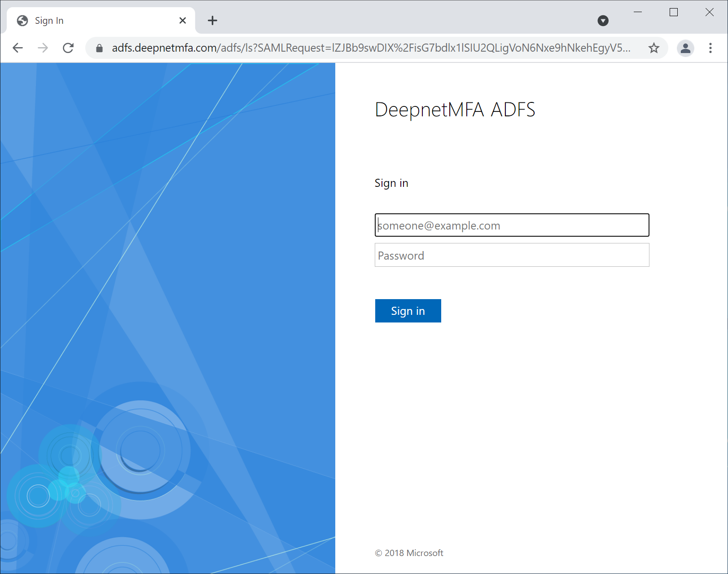Click the DeepnetMFA ADFS heading

coord(455,110)
